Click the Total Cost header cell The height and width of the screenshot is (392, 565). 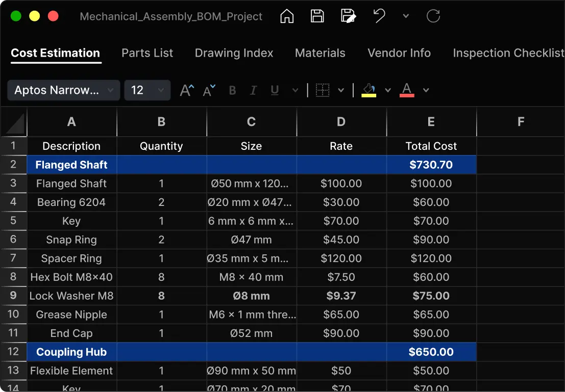(431, 146)
